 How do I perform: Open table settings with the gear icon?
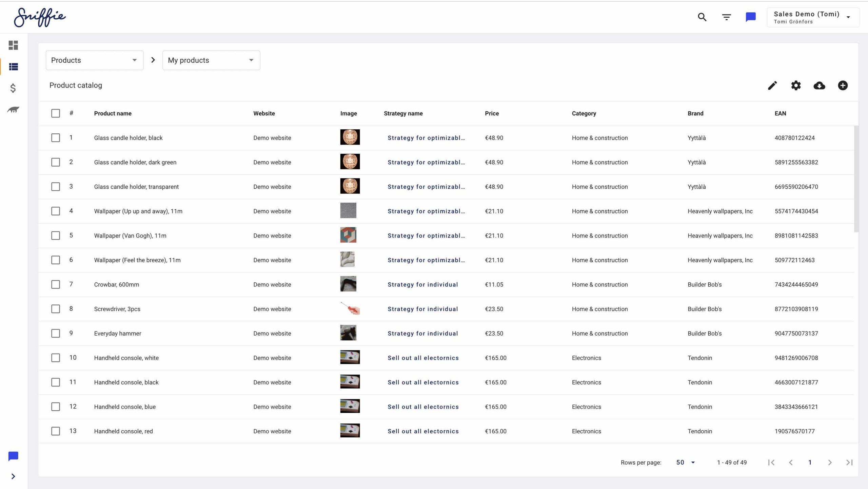(x=796, y=86)
